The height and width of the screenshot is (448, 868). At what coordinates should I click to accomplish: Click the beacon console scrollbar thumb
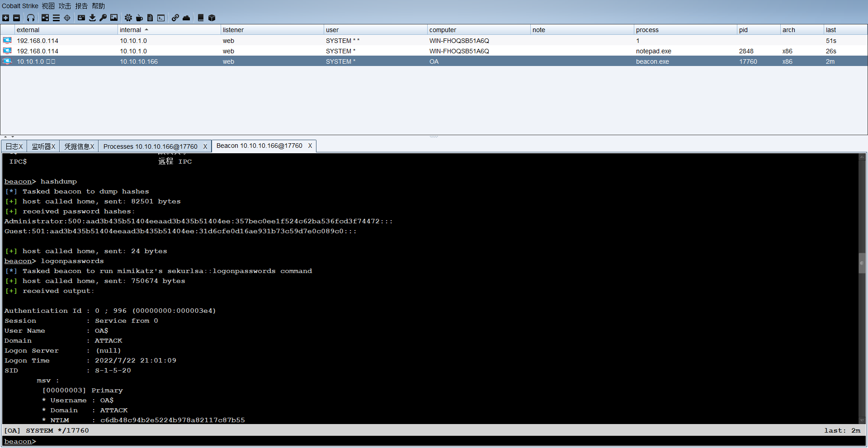(x=862, y=264)
